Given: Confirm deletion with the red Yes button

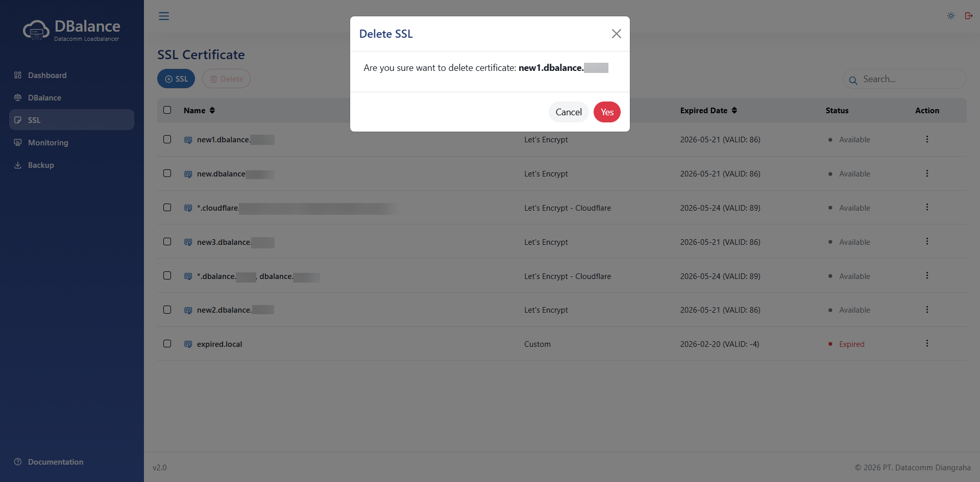Looking at the screenshot, I should pos(607,112).
